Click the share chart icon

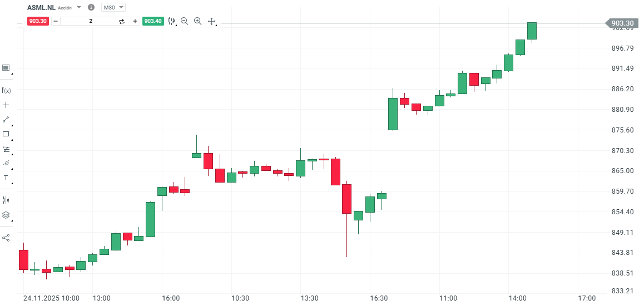pos(6,238)
